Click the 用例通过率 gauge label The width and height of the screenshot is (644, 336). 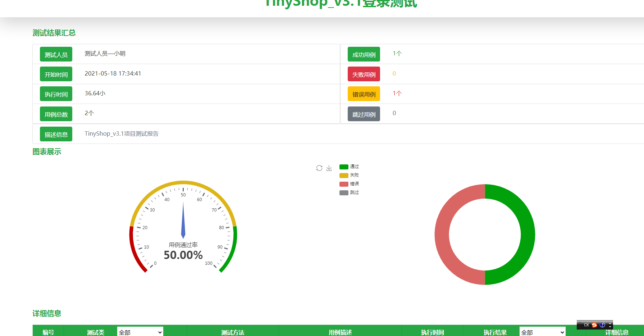[x=183, y=245]
